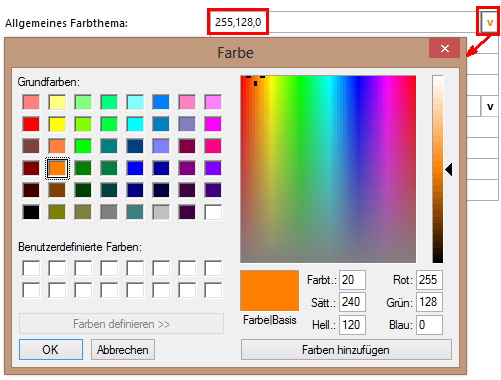Image resolution: width=501 pixels, height=380 pixels.
Task: Focus the Sätt. saturation input field
Action: pos(352,302)
